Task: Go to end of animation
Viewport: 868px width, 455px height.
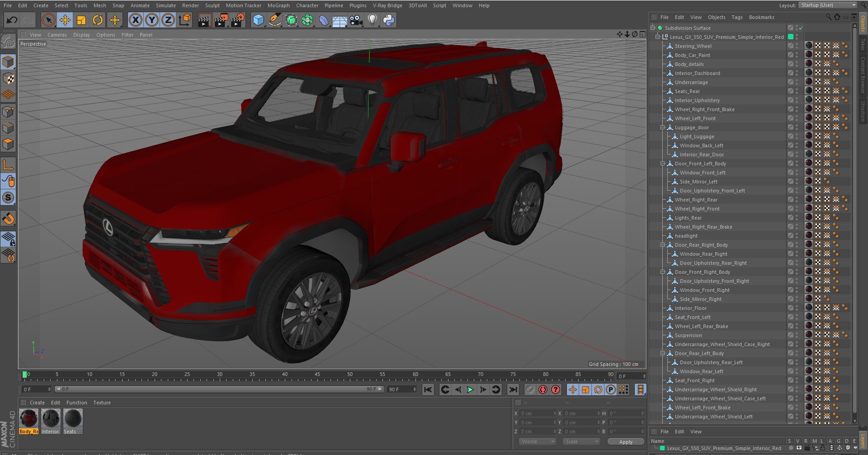Action: pyautogui.click(x=513, y=389)
